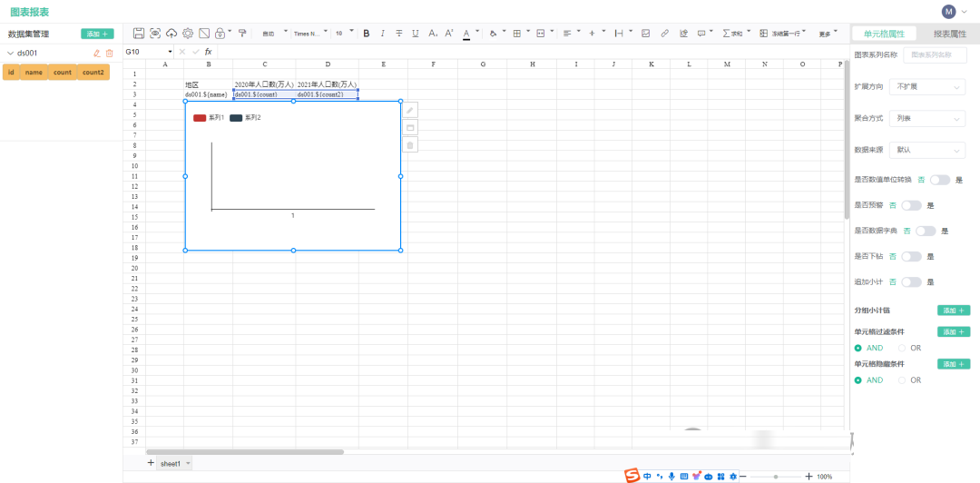
Task: Select the OR radio under 单元格过滤条件
Action: (903, 348)
